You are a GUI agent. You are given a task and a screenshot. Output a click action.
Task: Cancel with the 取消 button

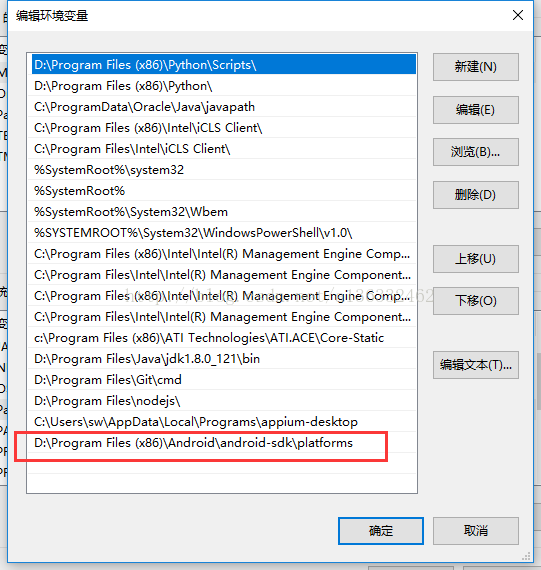click(476, 531)
